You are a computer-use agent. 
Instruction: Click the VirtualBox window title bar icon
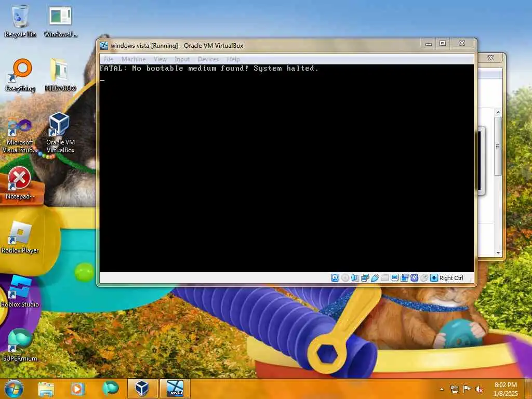tap(104, 46)
